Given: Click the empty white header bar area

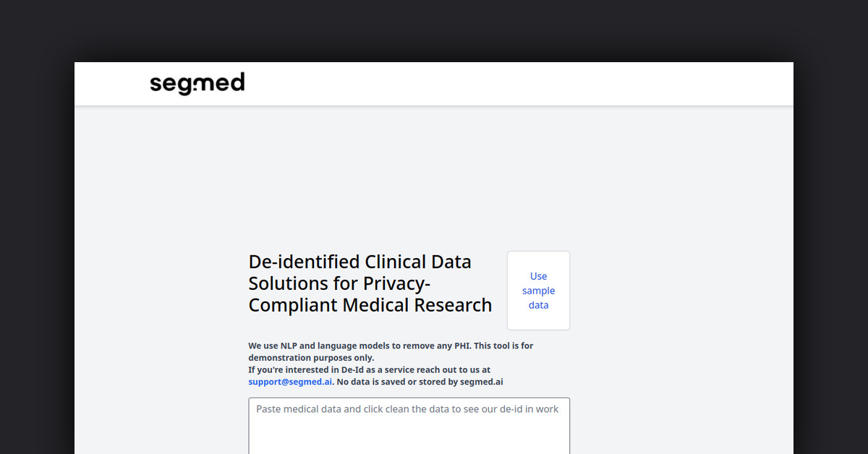Looking at the screenshot, I should [506, 84].
